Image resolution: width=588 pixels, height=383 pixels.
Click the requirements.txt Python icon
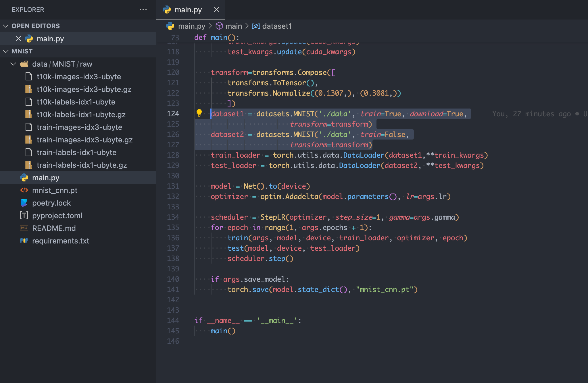point(24,241)
